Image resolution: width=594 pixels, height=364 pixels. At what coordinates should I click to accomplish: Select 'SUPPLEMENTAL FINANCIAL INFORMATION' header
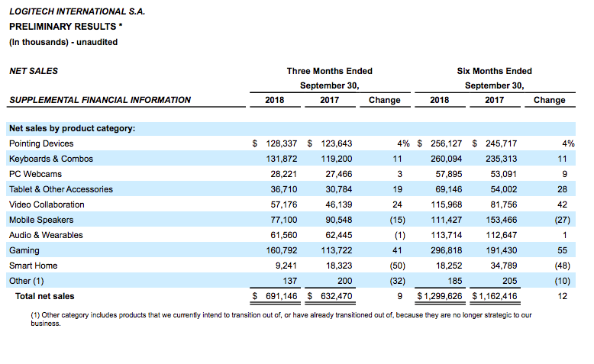coord(100,100)
